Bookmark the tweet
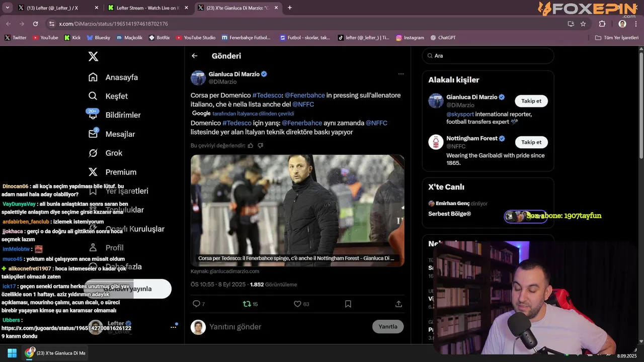This screenshot has height=362, width=644. click(x=348, y=304)
